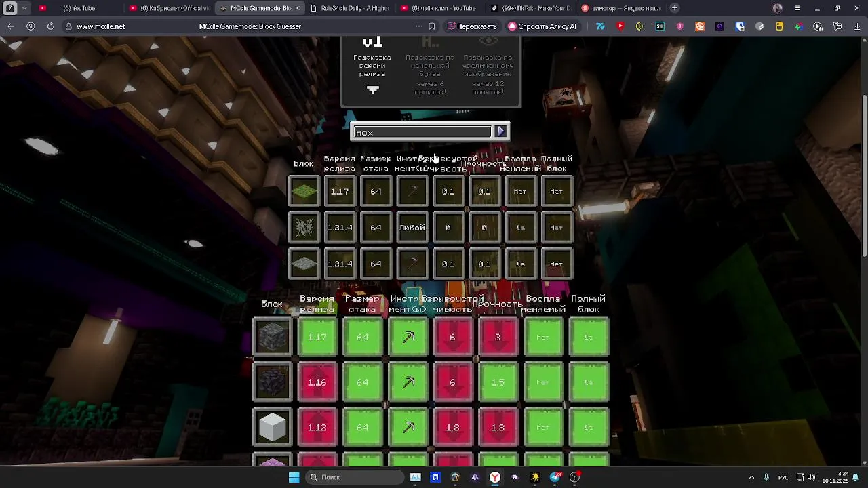The height and width of the screenshot is (488, 868).
Task: Click hoe tool icon in first suggestion row
Action: pyautogui.click(x=412, y=191)
